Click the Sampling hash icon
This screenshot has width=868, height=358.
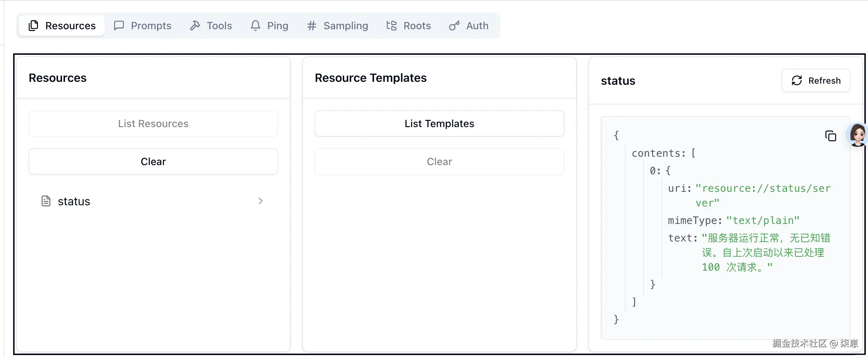[311, 26]
